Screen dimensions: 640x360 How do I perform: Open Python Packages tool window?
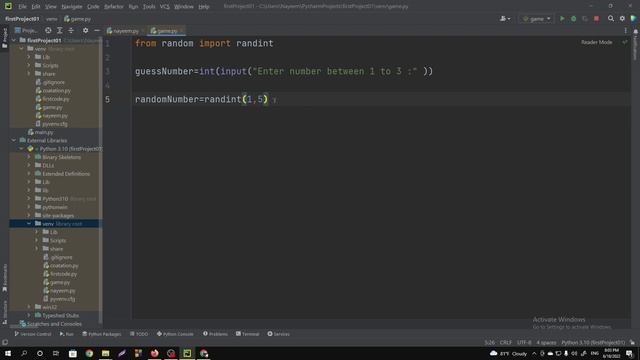tap(102, 334)
